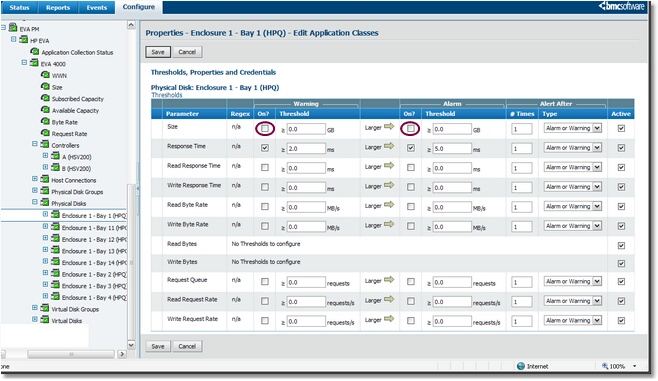658x381 pixels.
Task: Click the Physical Disks node icon
Action: [45, 203]
